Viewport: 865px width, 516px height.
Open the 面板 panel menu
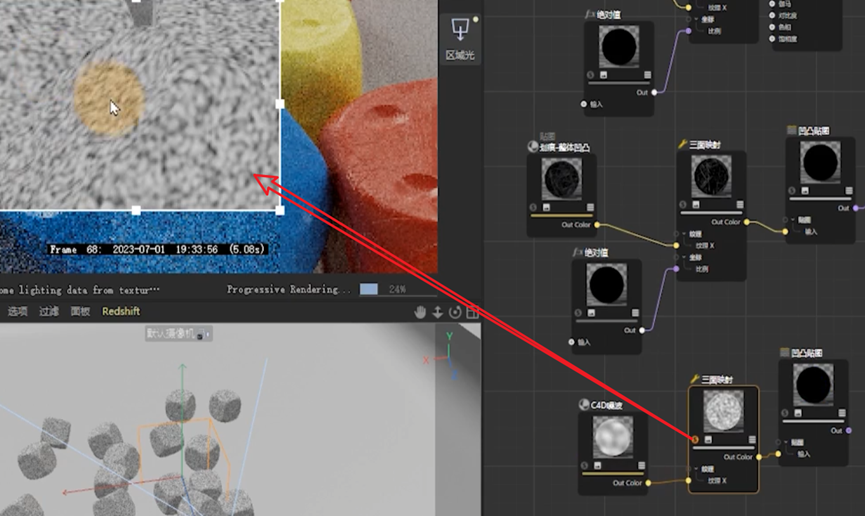80,312
